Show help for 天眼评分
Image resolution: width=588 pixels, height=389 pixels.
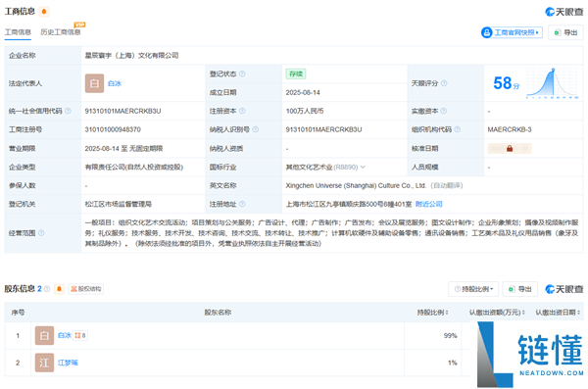444,83
